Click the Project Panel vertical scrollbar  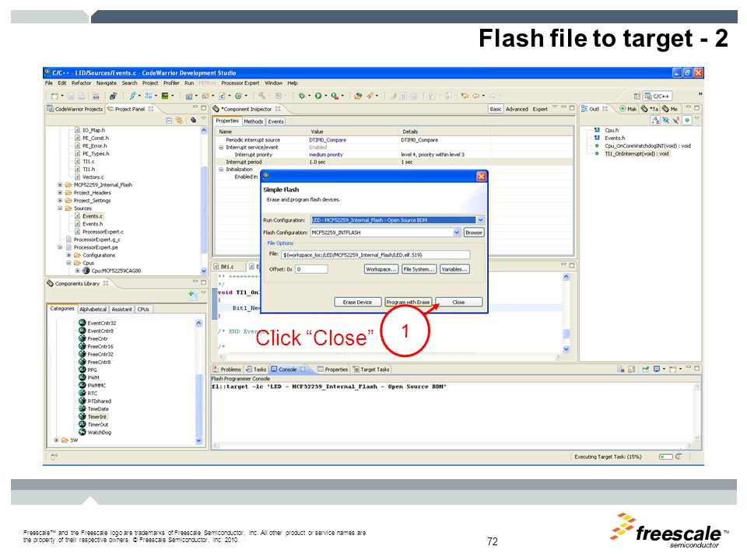tap(204, 200)
